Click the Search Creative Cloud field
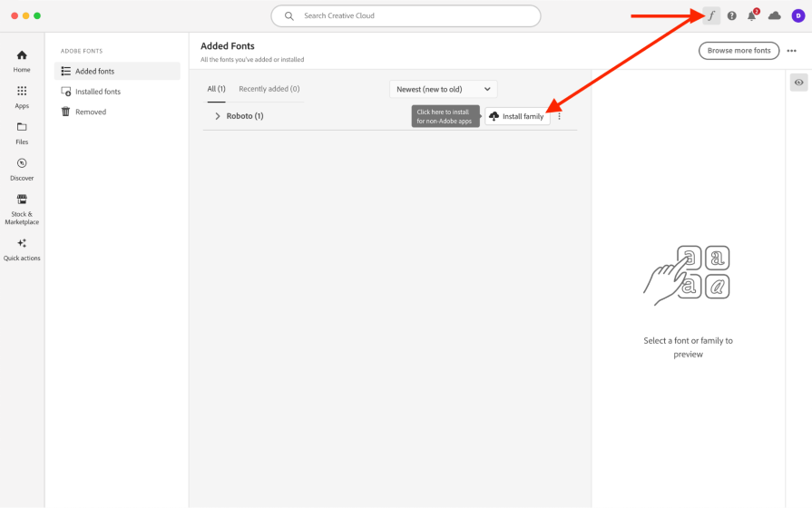The image size is (812, 508). 406,15
